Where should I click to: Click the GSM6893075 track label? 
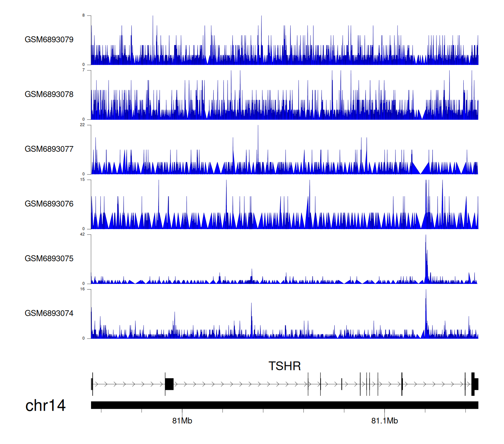49,259
